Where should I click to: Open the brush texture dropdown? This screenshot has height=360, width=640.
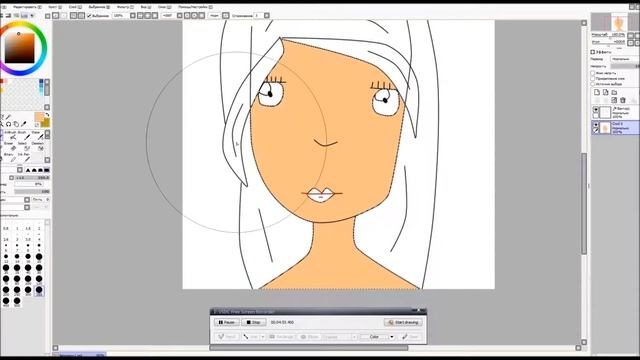pos(27,207)
